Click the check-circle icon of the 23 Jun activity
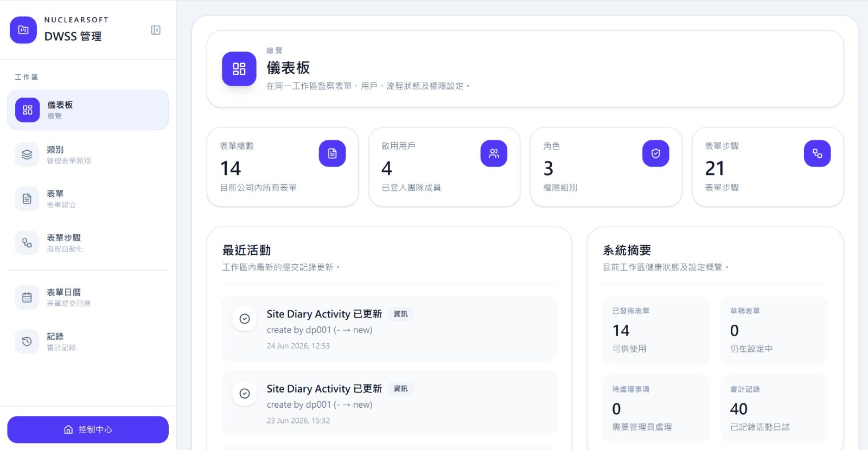Screen dimensions: 868x450 point(245,394)
